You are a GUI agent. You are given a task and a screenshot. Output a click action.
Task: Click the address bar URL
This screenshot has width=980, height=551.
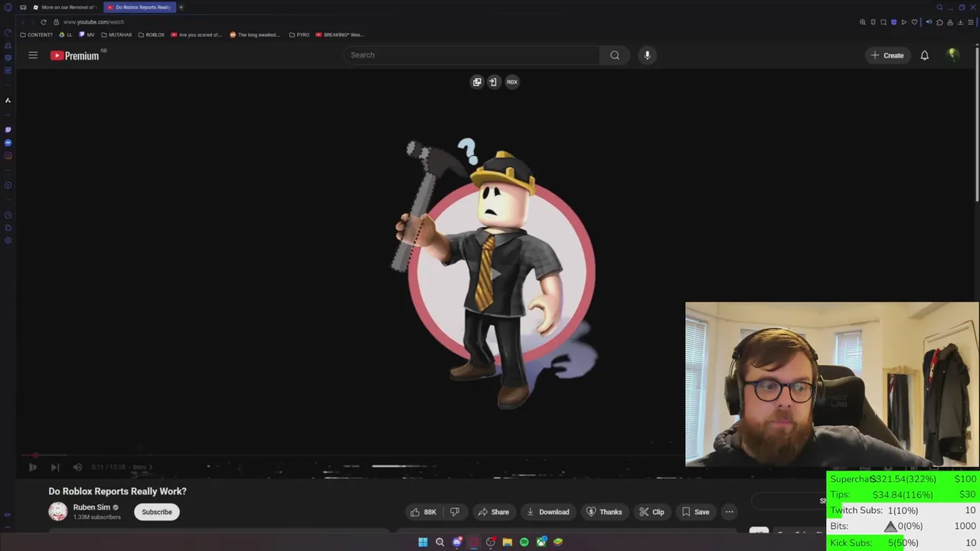tap(93, 21)
